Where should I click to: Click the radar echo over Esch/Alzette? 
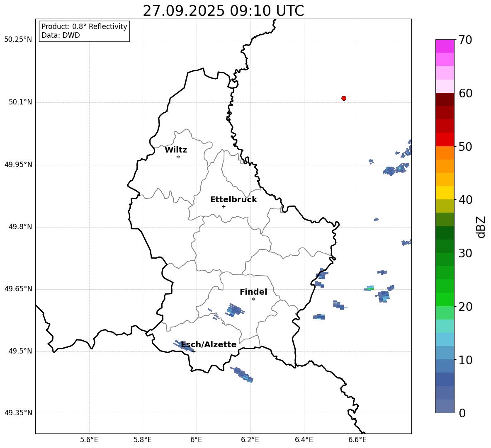tap(184, 346)
